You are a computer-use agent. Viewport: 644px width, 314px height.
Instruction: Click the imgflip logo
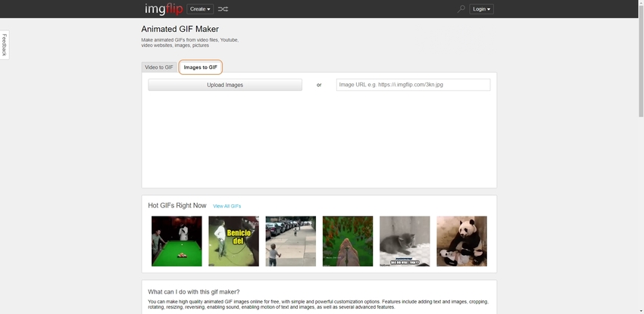pos(164,9)
